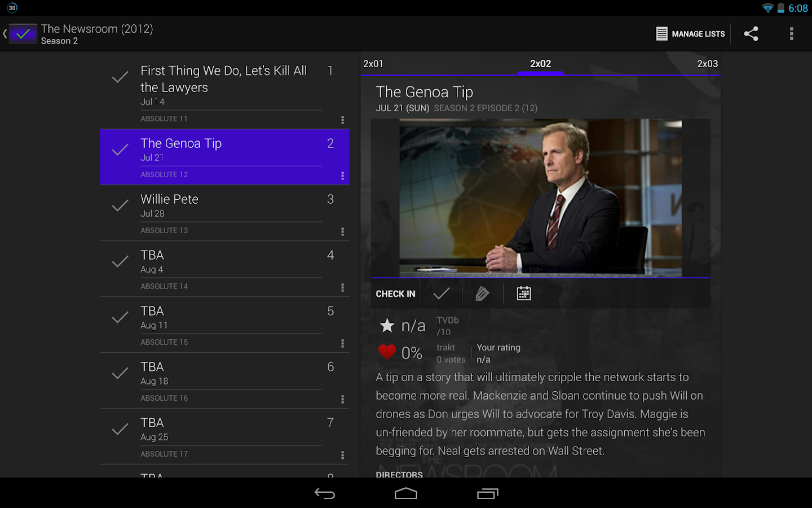
Task: Open options menu for Absolute 13 episode
Action: click(x=342, y=231)
